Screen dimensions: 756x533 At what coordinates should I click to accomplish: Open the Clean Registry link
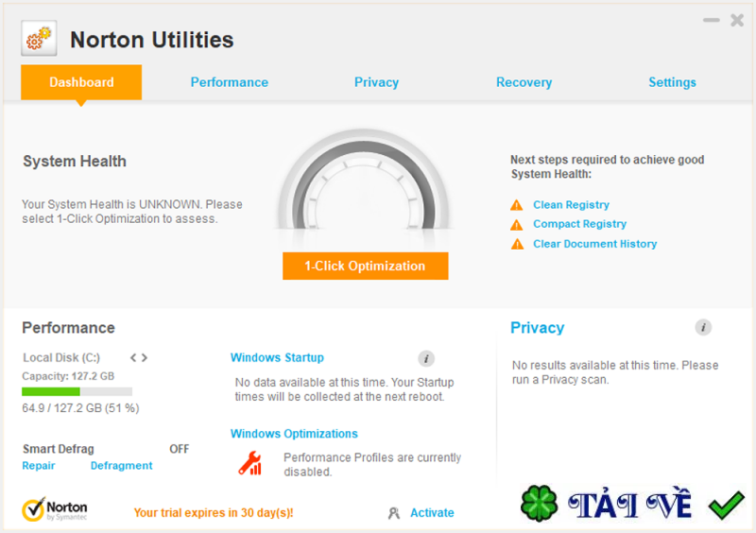point(571,205)
